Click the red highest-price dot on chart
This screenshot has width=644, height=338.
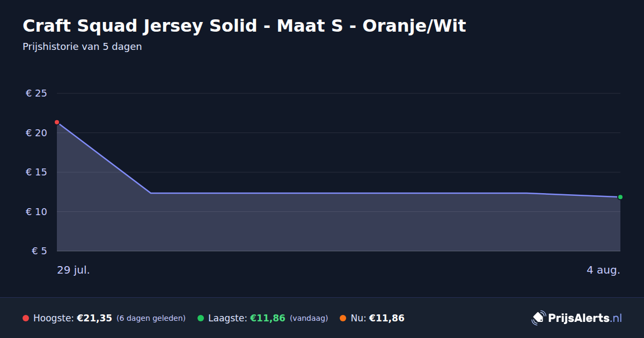click(57, 122)
